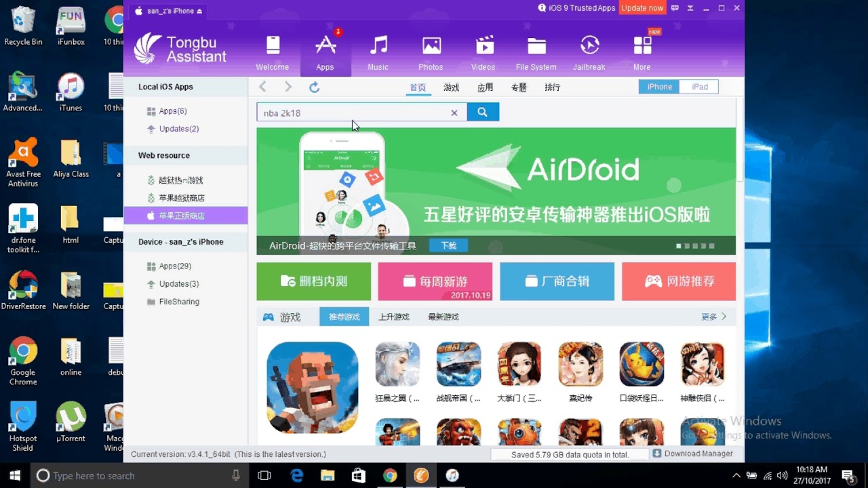Click the Update now button
The height and width of the screenshot is (488, 868).
point(642,8)
